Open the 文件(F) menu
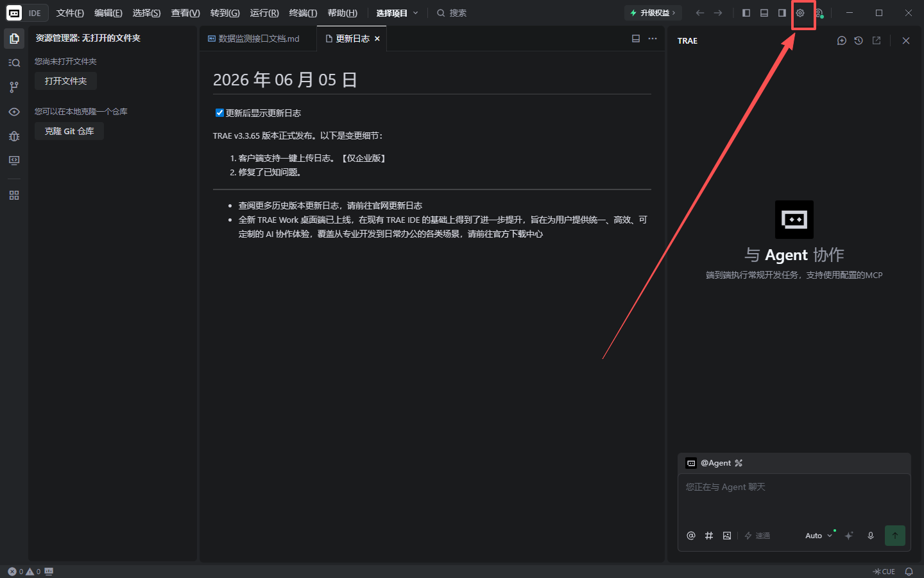This screenshot has height=578, width=924. [70, 13]
